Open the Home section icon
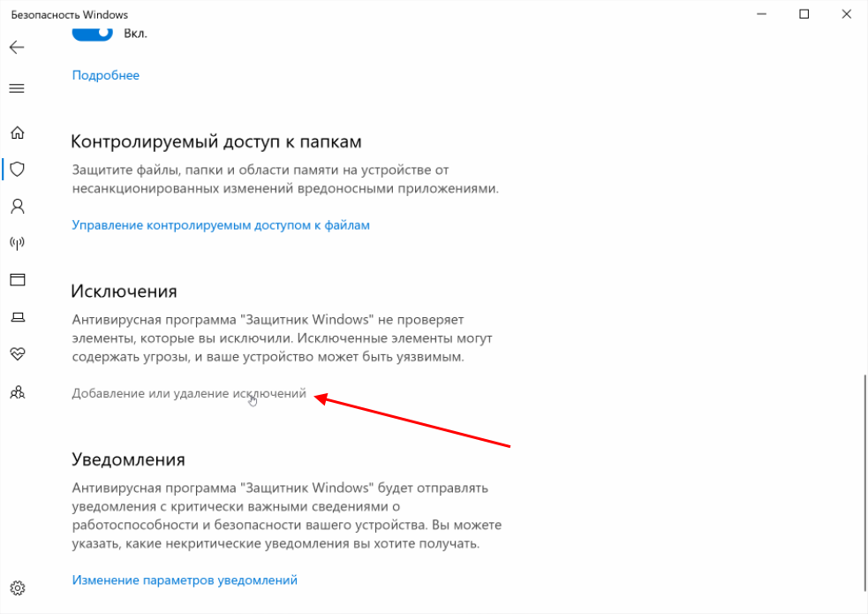 click(x=17, y=133)
